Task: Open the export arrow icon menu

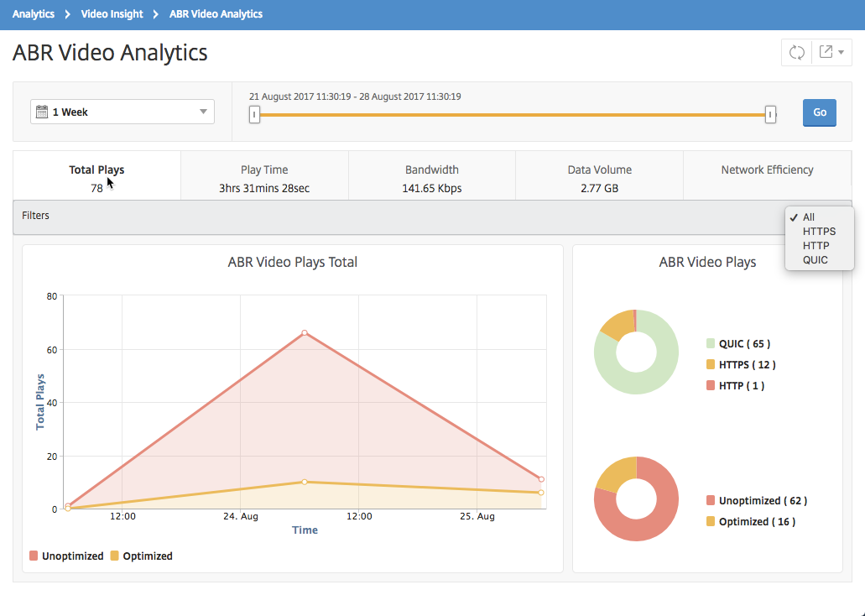Action: point(826,52)
